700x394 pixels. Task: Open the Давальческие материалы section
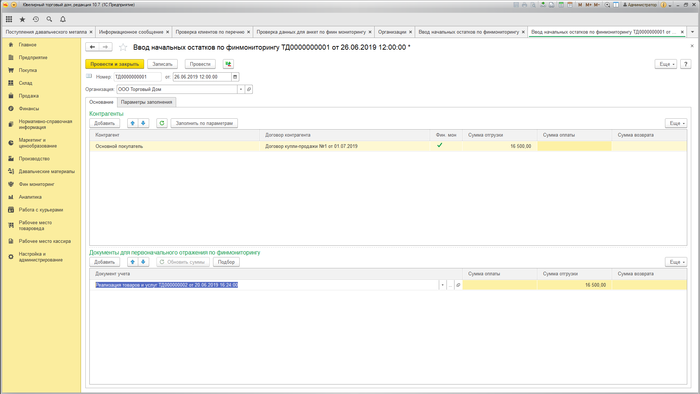[47, 171]
